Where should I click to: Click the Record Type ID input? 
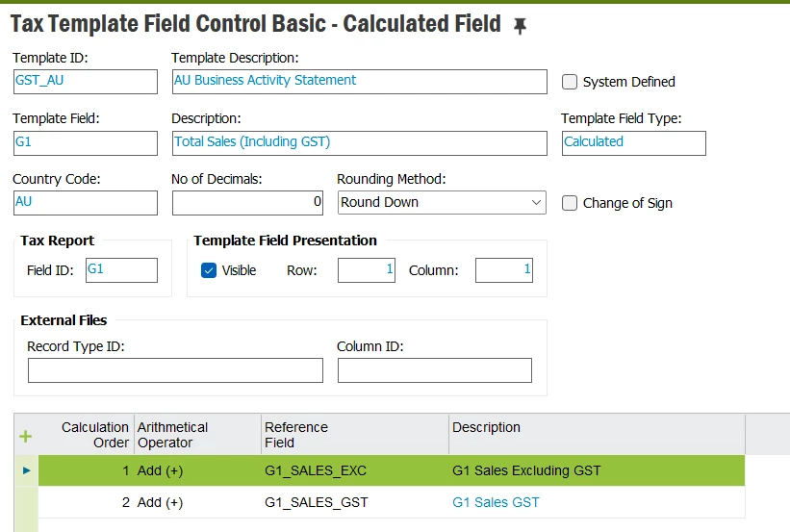pyautogui.click(x=175, y=370)
